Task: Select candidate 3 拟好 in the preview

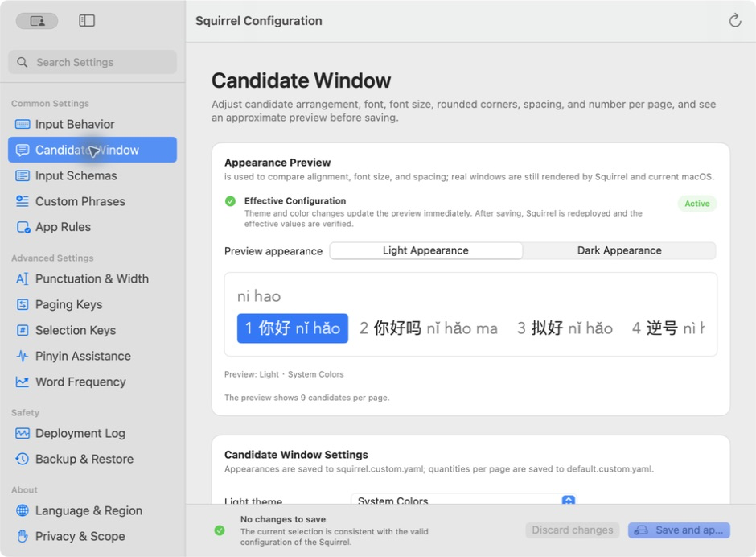Action: [x=565, y=328]
